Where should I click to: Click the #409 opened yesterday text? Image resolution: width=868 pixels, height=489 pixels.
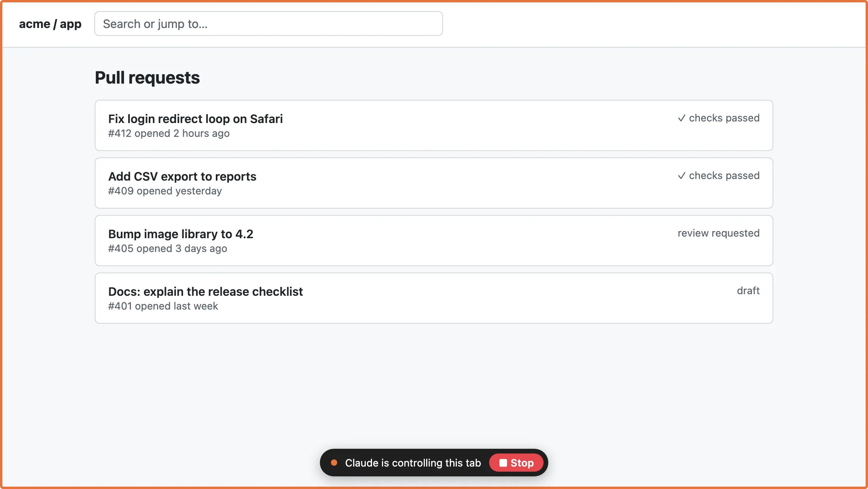click(x=165, y=191)
